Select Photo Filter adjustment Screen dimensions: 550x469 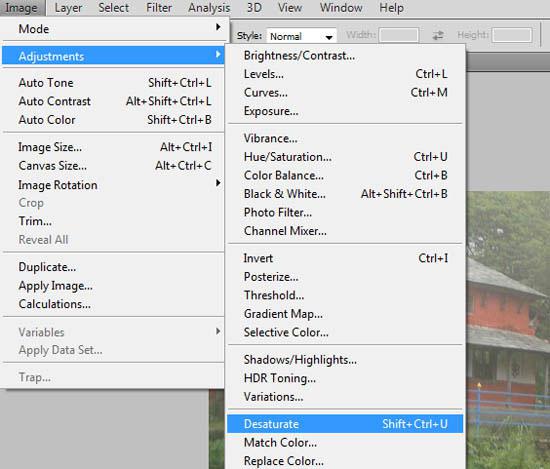click(345, 213)
